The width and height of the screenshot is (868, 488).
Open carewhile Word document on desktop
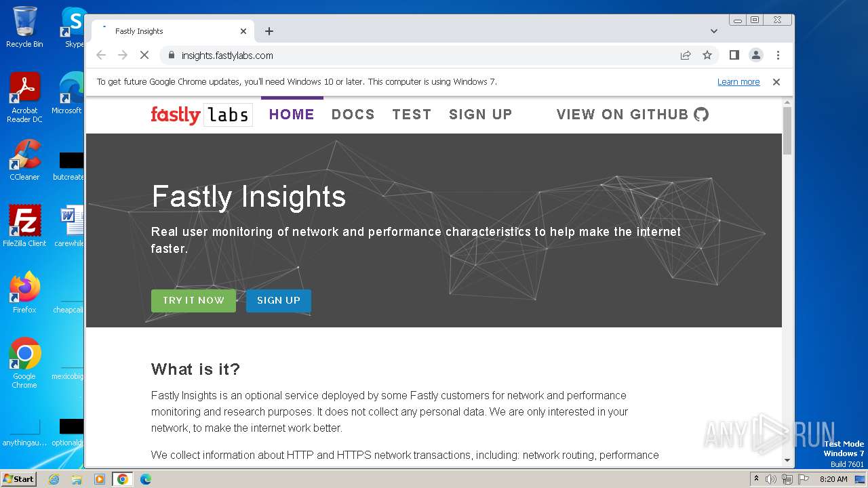[x=69, y=226]
